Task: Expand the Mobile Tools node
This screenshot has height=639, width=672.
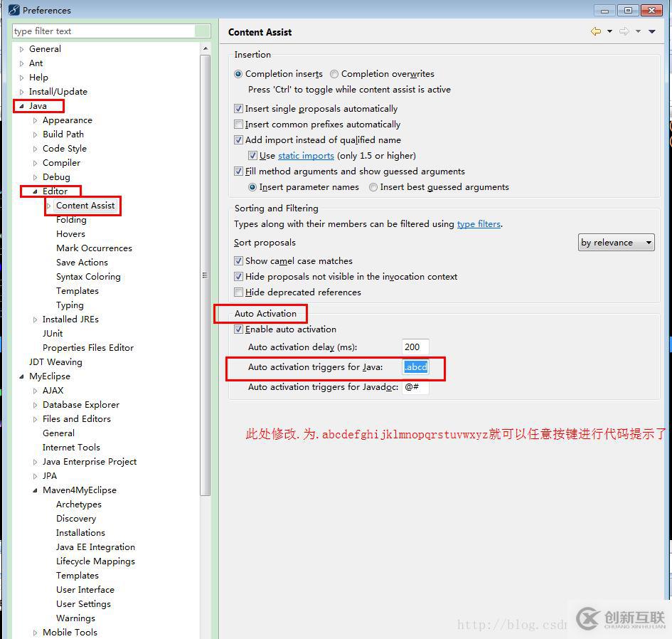Action: coord(35,632)
